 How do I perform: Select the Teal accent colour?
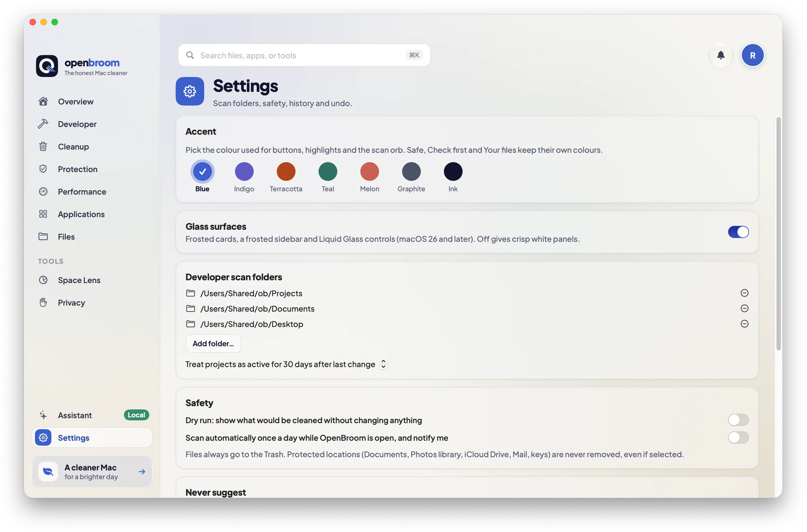[x=328, y=171]
